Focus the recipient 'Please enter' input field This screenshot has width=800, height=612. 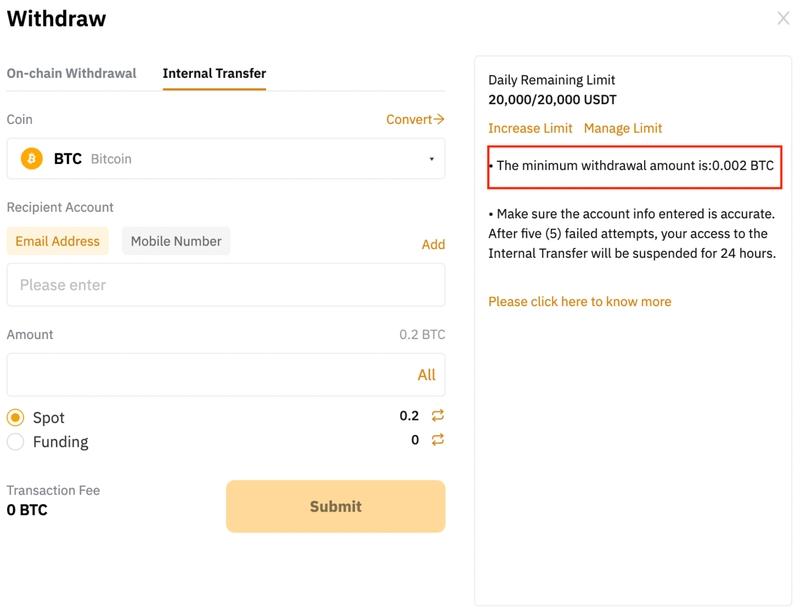pyautogui.click(x=225, y=285)
